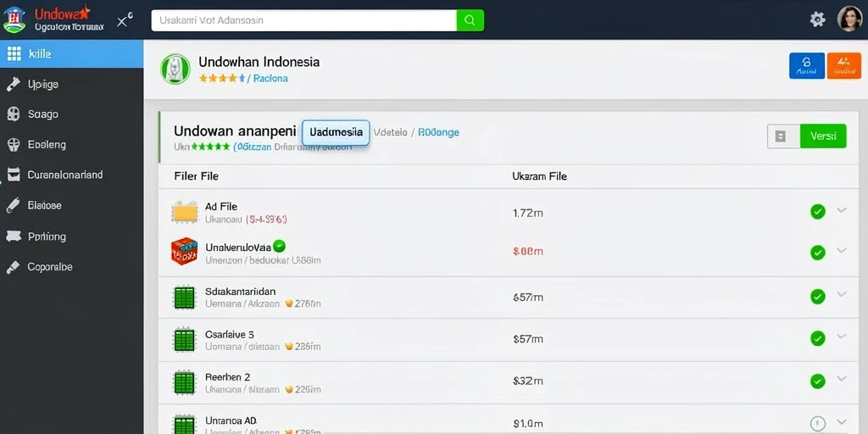The width and height of the screenshot is (868, 434).
Task: Select the blue lock button top right
Action: (x=807, y=66)
